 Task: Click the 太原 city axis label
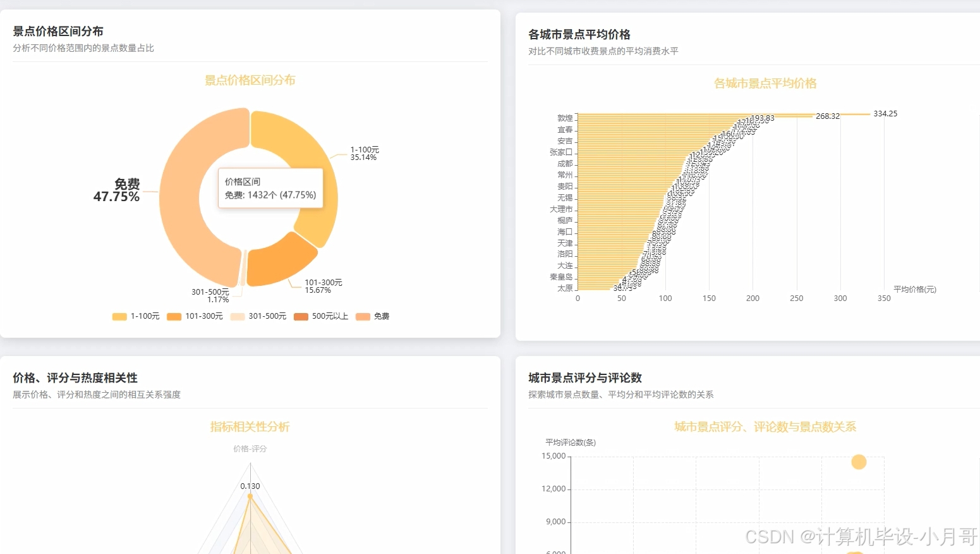tap(565, 288)
